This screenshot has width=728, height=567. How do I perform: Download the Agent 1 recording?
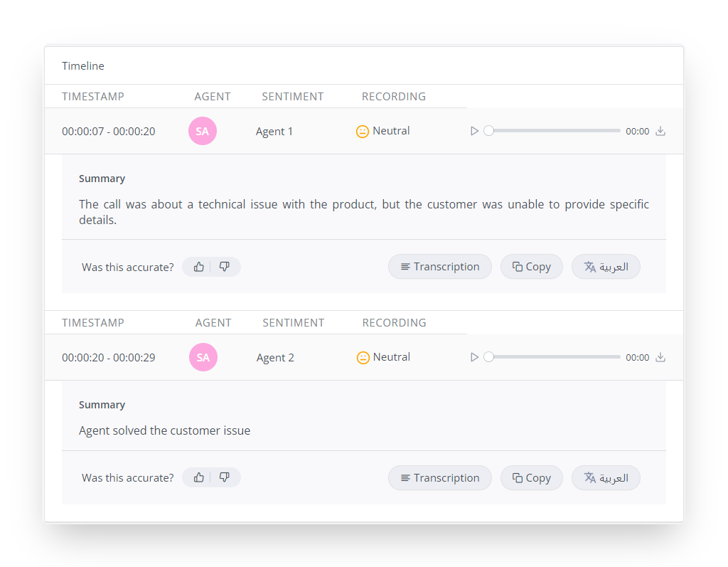(x=660, y=131)
